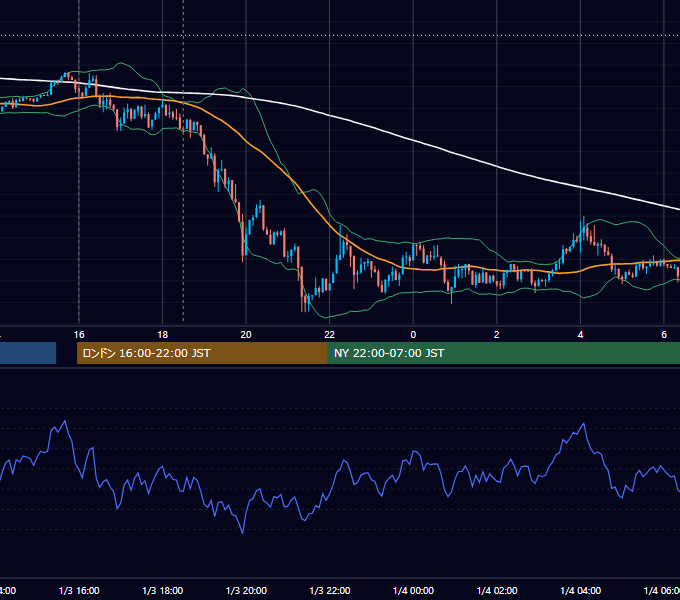Click the 22 hour label on the upper axis
680x600 pixels.
click(330, 334)
